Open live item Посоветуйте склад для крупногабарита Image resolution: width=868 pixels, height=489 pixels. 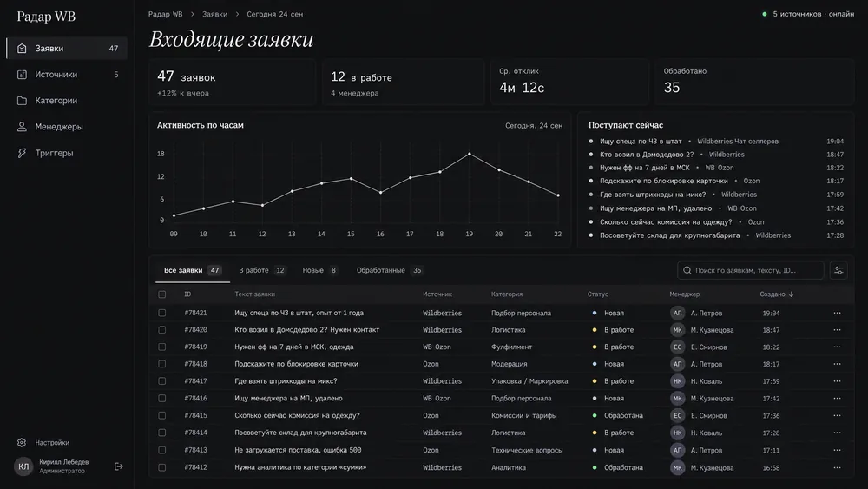pos(670,235)
